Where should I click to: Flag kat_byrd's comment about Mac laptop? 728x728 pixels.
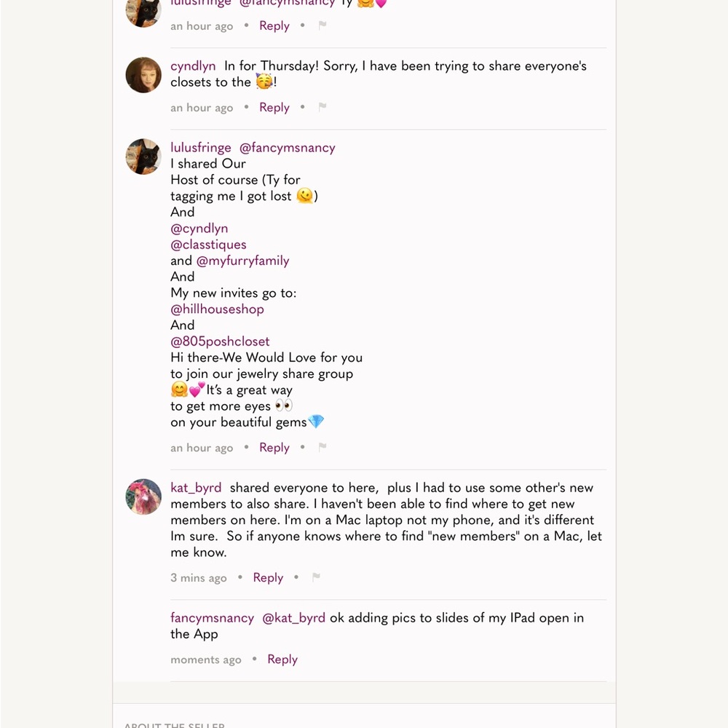tap(316, 577)
